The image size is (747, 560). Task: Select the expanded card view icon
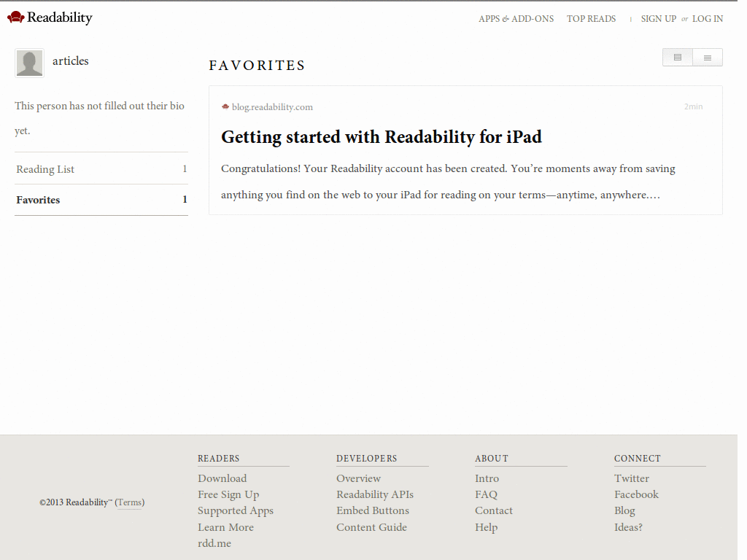coord(677,57)
